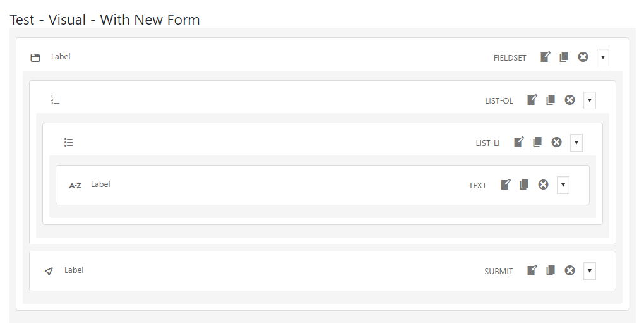Remove the LIST-OL field

[x=569, y=100]
